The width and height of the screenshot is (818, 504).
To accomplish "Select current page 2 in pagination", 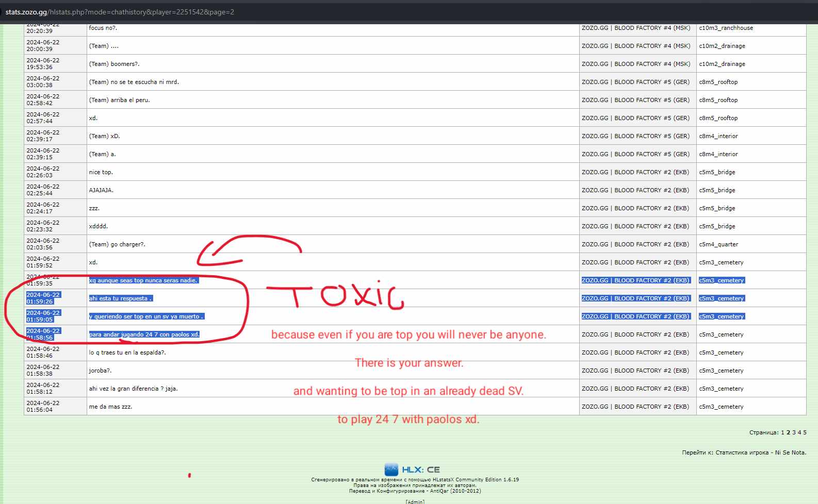I will [x=788, y=432].
